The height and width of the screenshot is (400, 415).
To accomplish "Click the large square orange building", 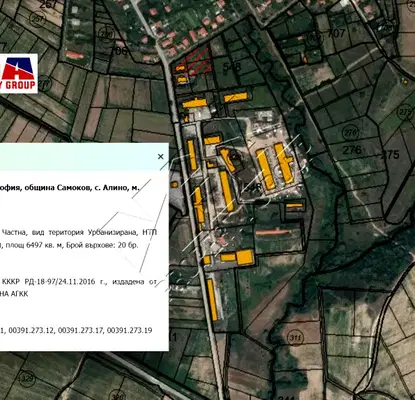I will click(x=245, y=257).
